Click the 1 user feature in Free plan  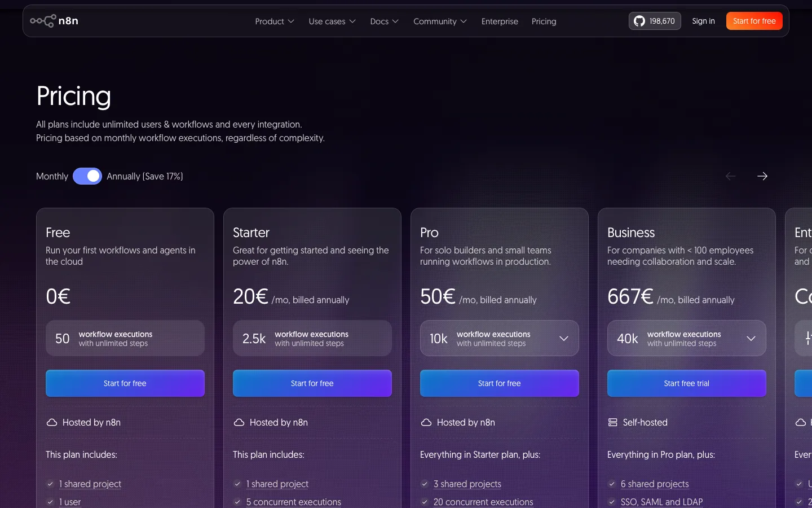[70, 502]
